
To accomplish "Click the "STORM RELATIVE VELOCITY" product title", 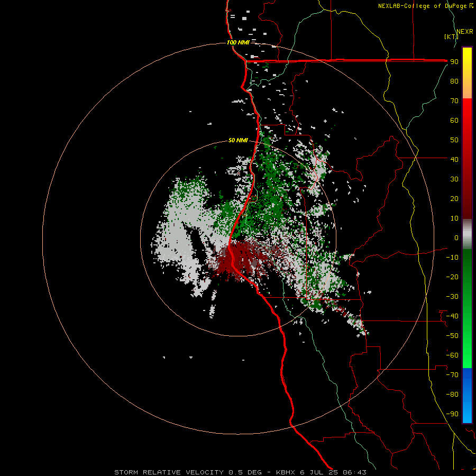I will (x=169, y=472).
